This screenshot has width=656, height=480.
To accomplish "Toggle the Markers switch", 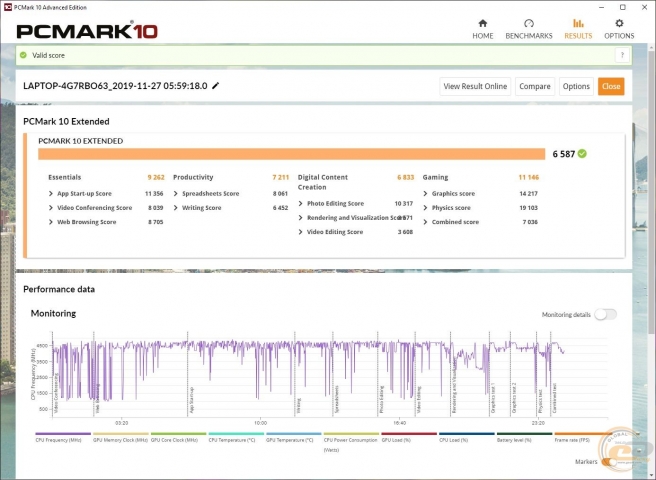I will point(609,462).
